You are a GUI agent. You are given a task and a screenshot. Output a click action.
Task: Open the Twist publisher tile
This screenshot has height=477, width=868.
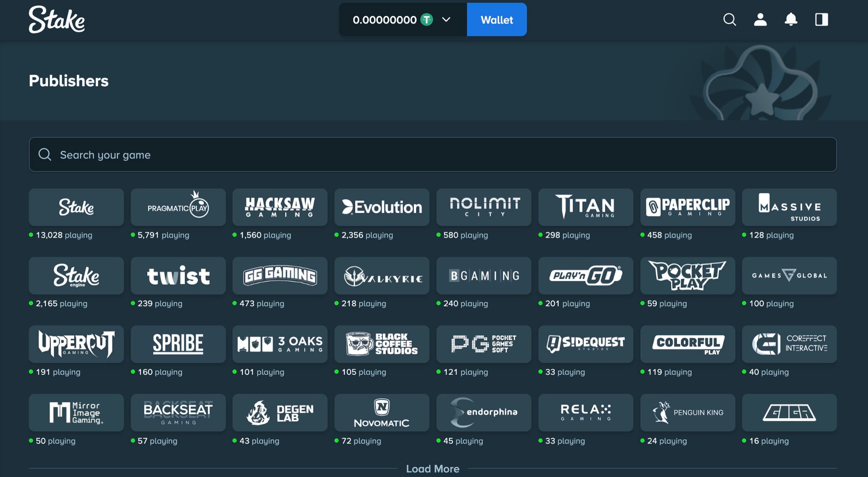178,276
